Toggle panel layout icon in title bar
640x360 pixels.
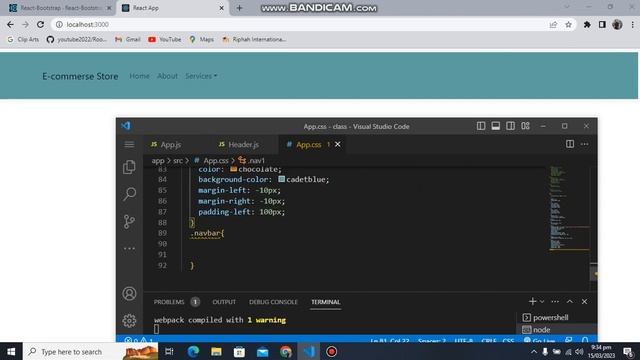click(496, 126)
